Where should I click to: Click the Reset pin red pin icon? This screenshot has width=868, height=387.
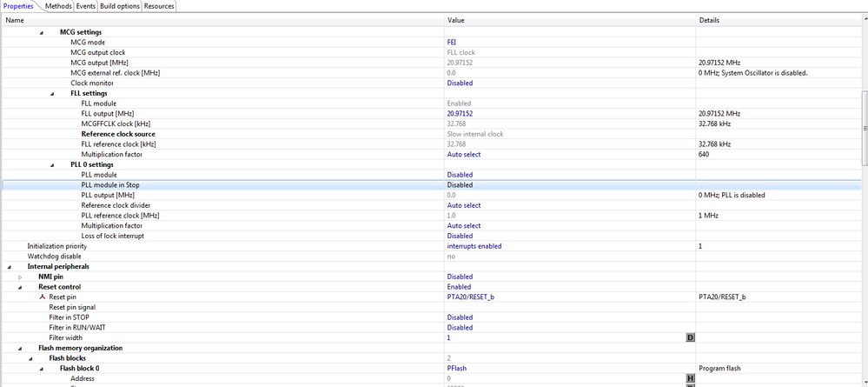coord(43,297)
